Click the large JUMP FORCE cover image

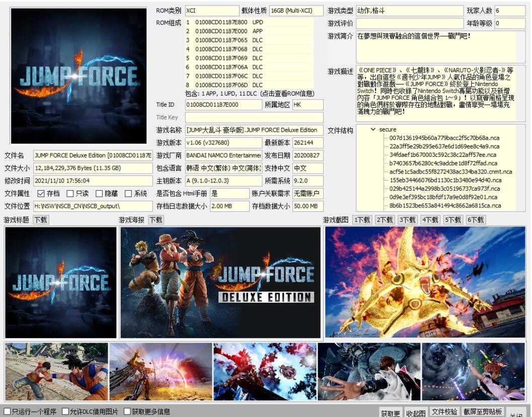click(79, 76)
